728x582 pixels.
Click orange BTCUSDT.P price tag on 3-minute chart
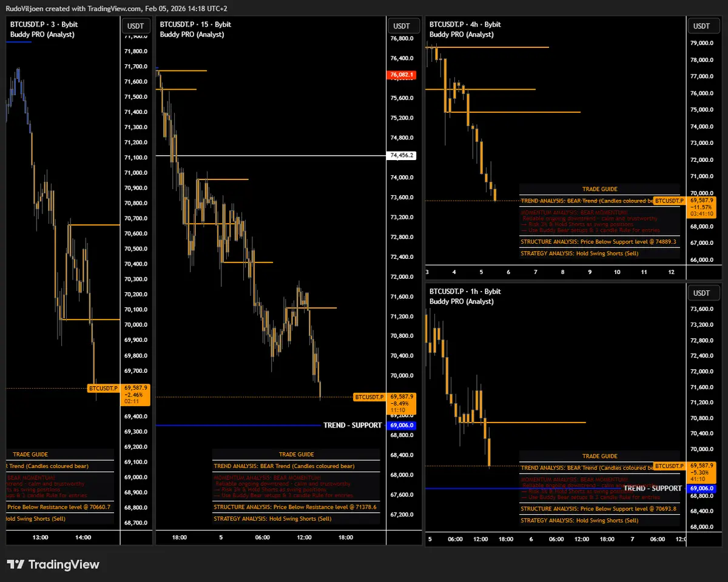(103, 388)
